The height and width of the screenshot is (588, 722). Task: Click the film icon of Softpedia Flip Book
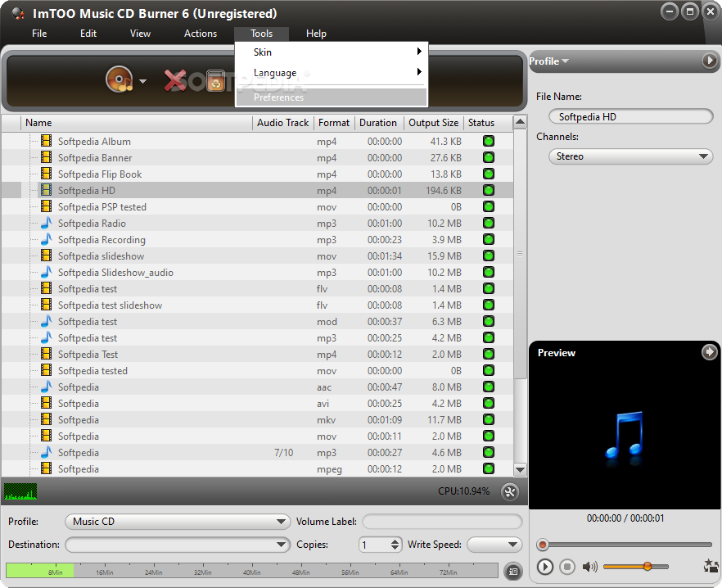46,174
